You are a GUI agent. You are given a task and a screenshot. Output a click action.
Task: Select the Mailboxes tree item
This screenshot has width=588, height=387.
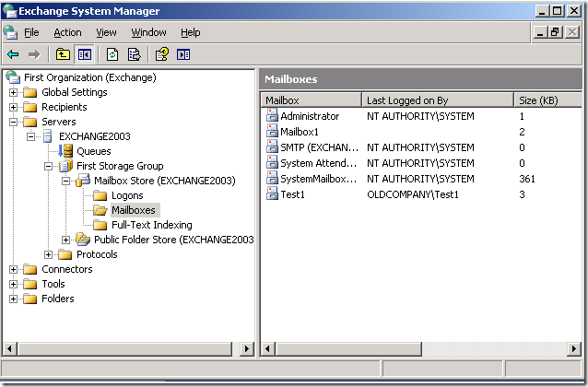(x=134, y=210)
